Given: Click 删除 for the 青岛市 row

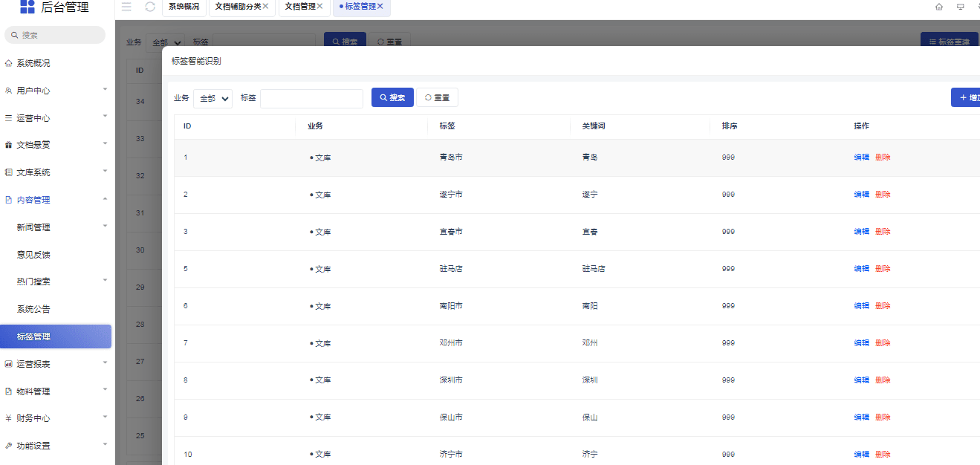Looking at the screenshot, I should (x=883, y=157).
